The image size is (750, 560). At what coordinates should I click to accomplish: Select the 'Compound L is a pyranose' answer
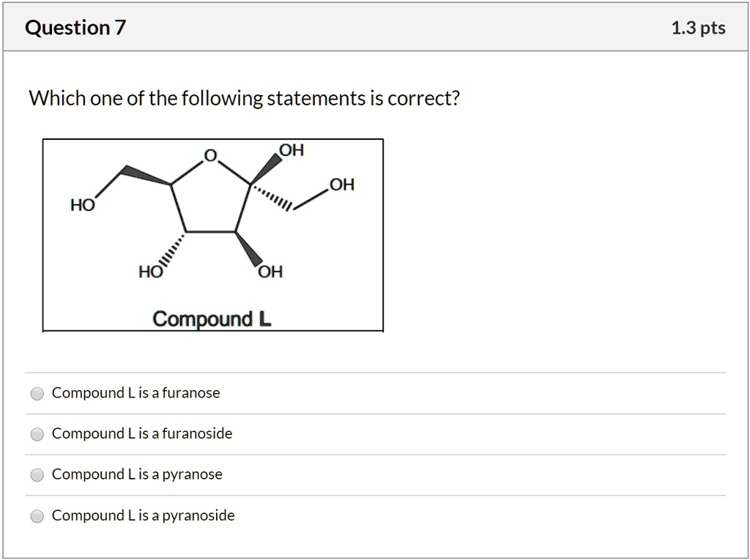point(37,474)
